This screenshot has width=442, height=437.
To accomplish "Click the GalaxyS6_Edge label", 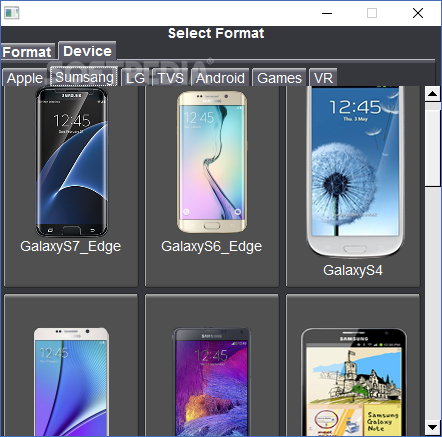I will click(x=211, y=246).
